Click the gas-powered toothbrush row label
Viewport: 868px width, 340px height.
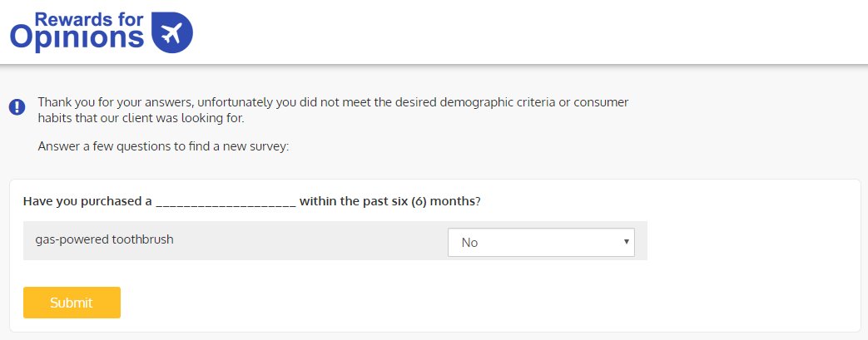[105, 240]
